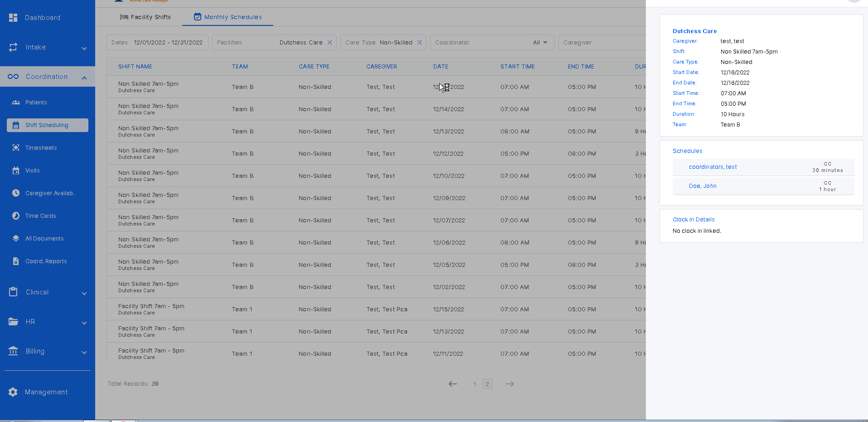
Task: Select the 12/14/2022 Team B shift row
Action: click(x=376, y=109)
